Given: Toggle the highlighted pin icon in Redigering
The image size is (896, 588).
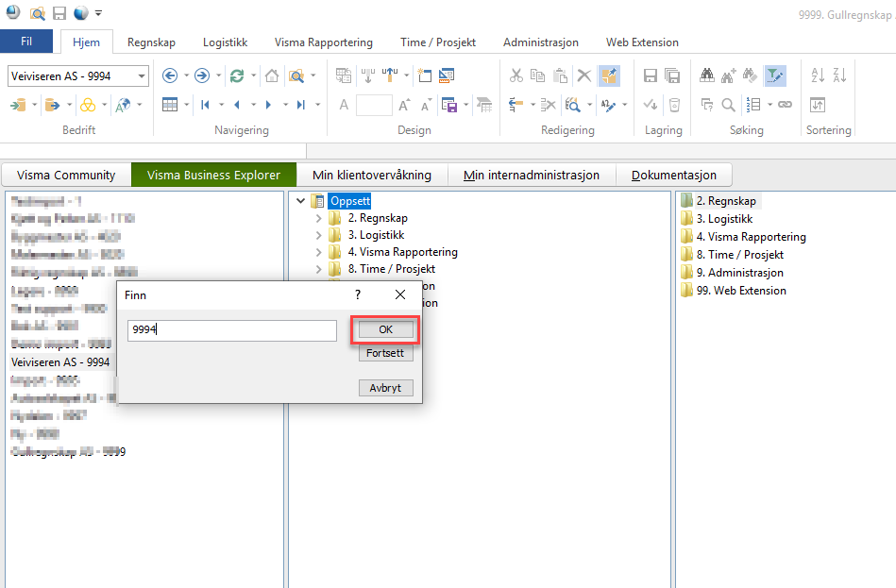Looking at the screenshot, I should 608,76.
